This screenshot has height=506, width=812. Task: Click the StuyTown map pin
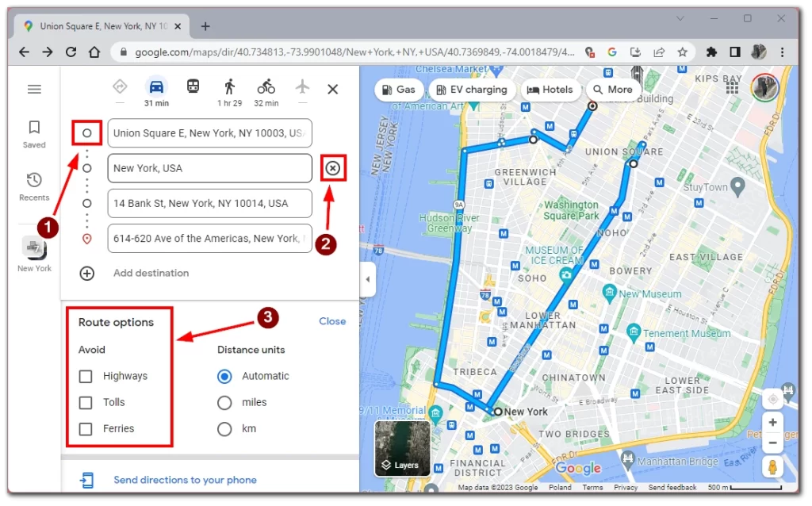[738, 187]
